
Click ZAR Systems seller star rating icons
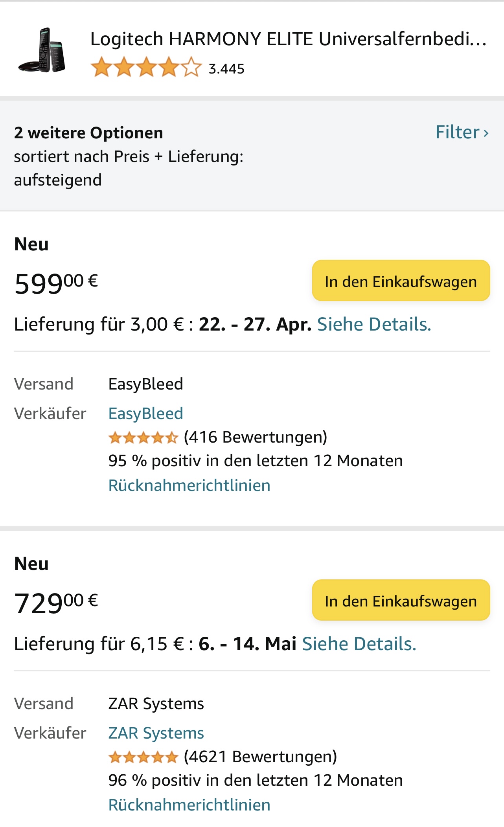tap(143, 757)
